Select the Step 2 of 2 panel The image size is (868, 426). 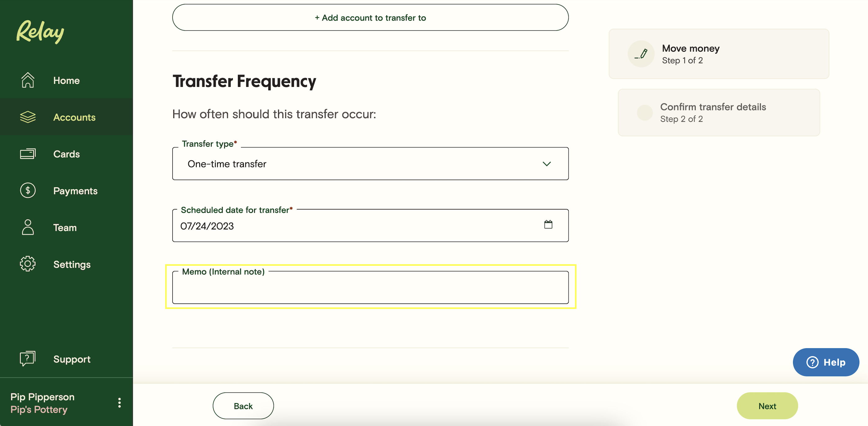pyautogui.click(x=718, y=113)
